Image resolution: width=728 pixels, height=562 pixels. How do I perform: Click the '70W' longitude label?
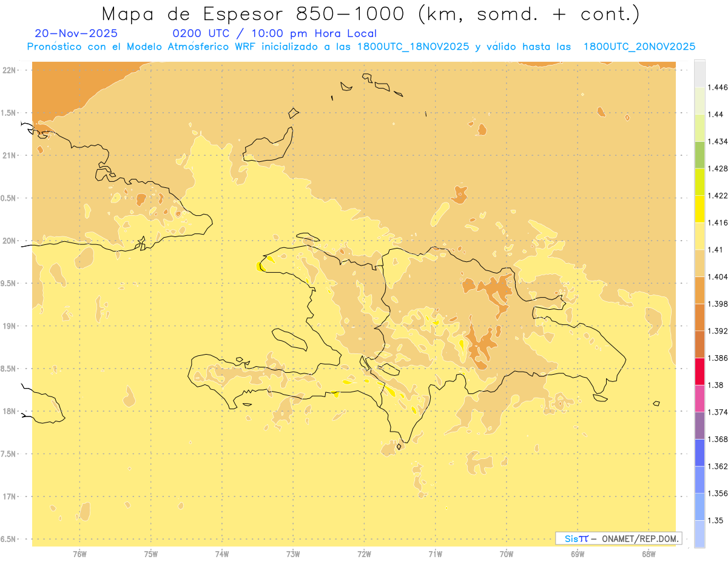pos(507,554)
